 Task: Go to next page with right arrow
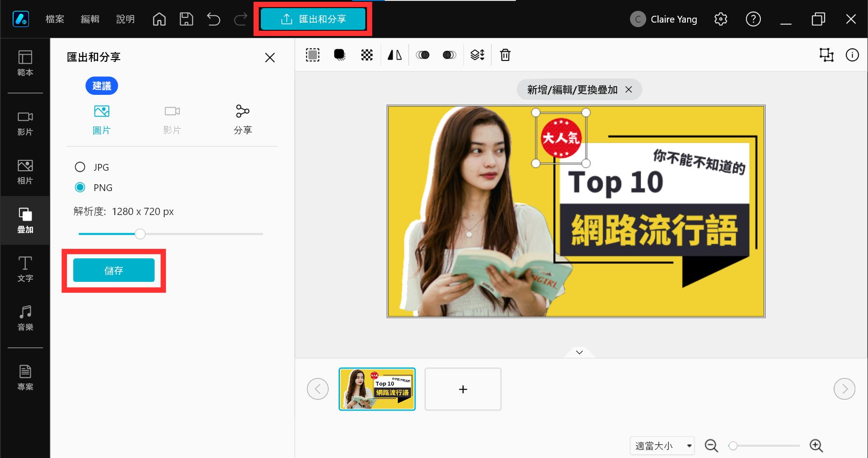(844, 389)
